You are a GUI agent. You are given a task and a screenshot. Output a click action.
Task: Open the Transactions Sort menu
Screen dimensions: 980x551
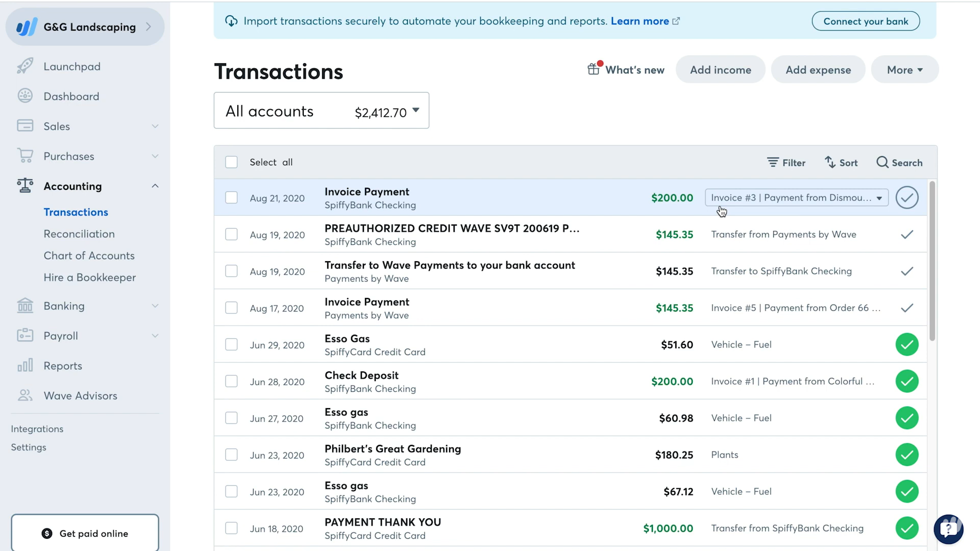coord(841,162)
